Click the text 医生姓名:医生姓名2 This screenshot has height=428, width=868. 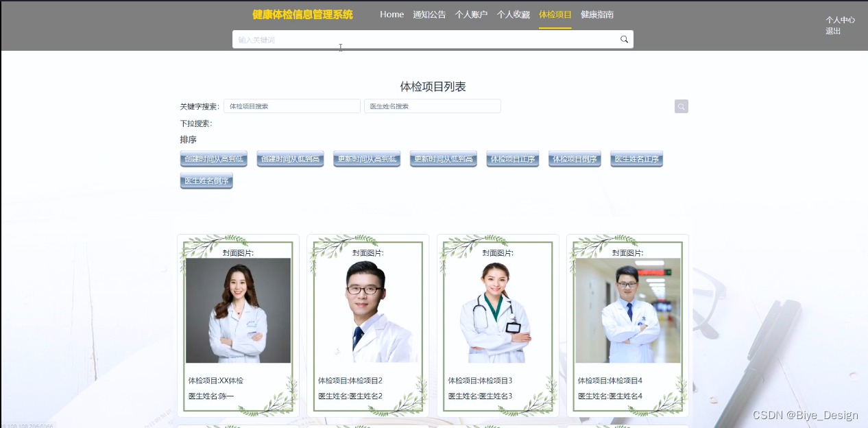[350, 396]
